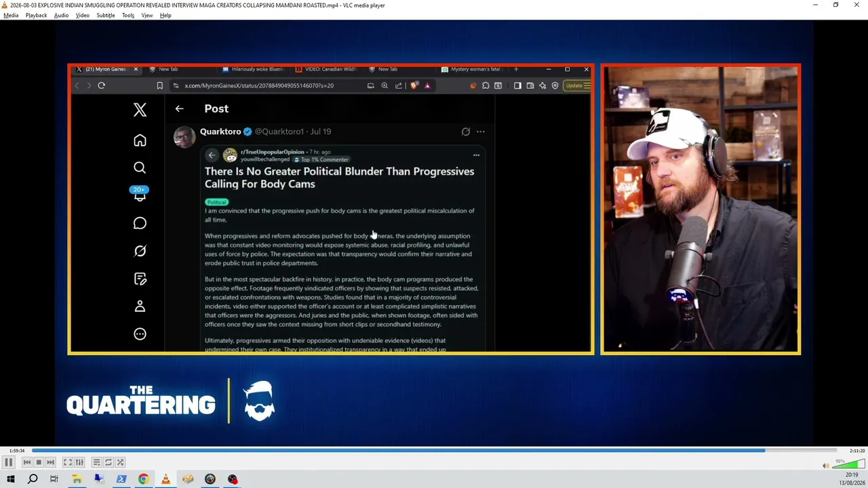Seek in the playback progress bar

434,451
